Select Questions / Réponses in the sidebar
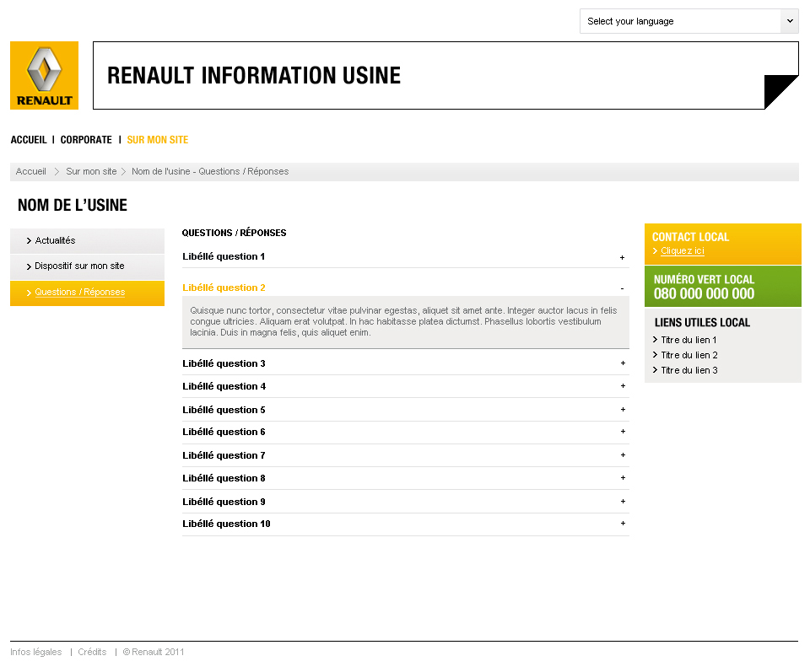 coord(87,293)
